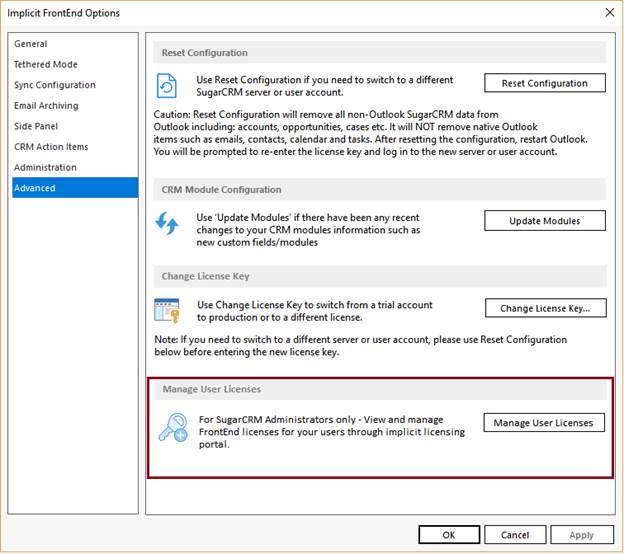
Task: Open the General settings page
Action: pyautogui.click(x=31, y=44)
